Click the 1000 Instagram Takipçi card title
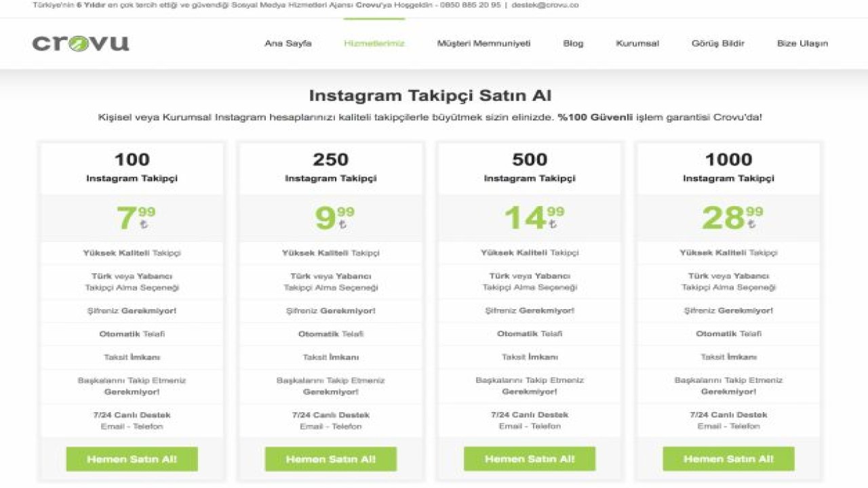868x488 pixels. [x=728, y=167]
